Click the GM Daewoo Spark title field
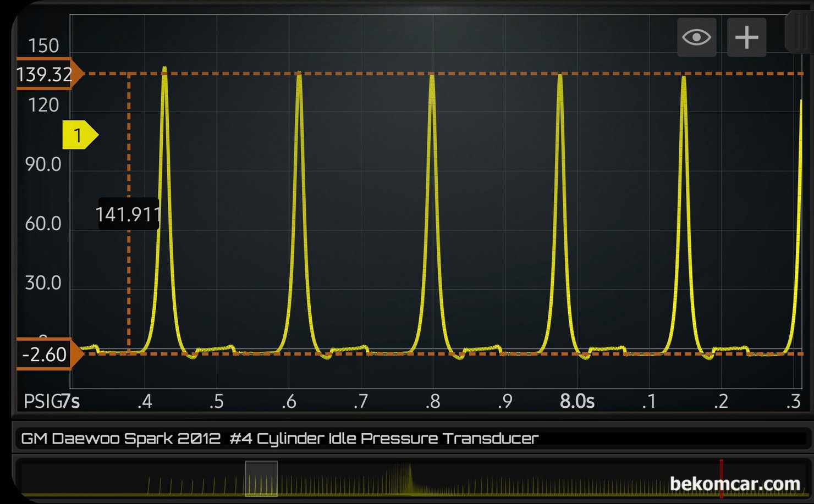The height and width of the screenshot is (504, 814). [x=279, y=439]
